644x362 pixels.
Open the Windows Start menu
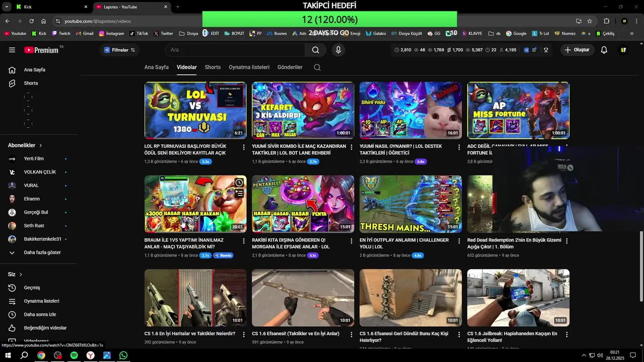tap(8, 355)
